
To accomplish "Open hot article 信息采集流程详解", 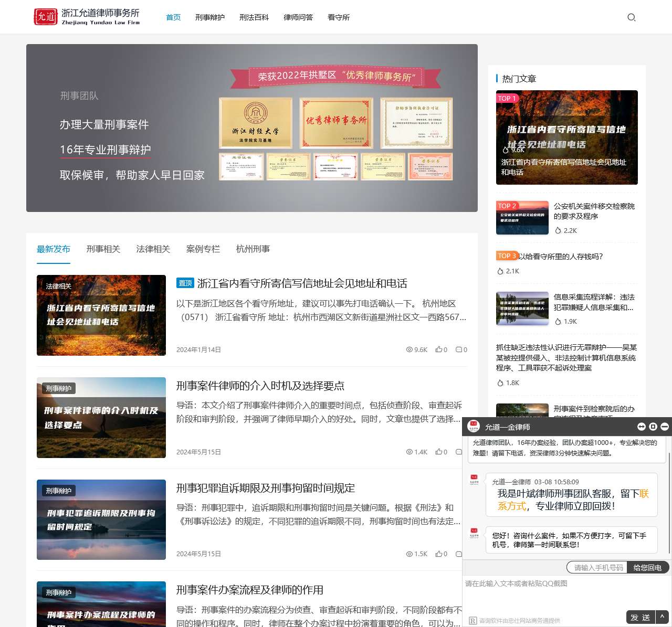I will click(x=594, y=302).
